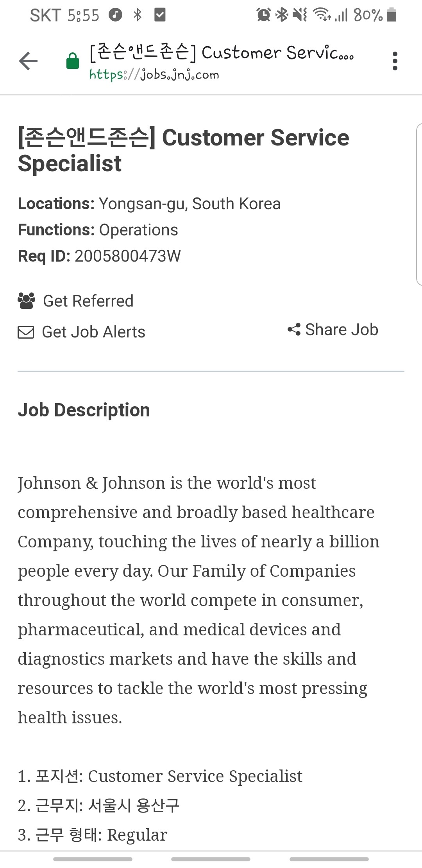
Task: Tap the battery status icon
Action: [391, 15]
